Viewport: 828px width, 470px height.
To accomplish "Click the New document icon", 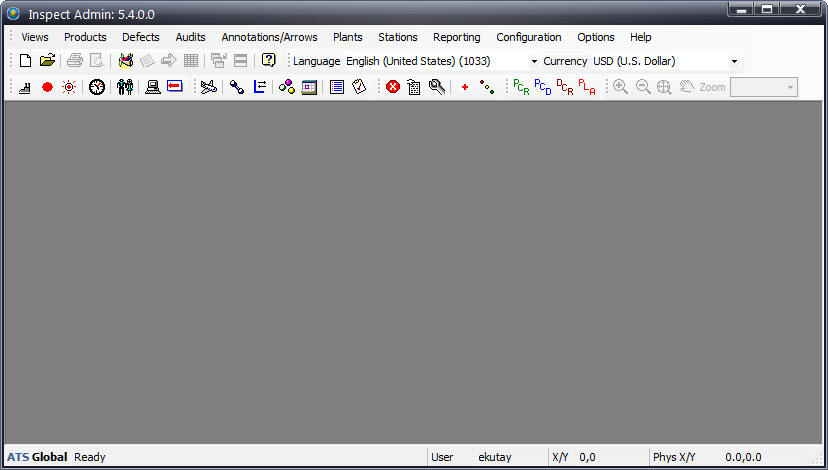I will (25, 61).
